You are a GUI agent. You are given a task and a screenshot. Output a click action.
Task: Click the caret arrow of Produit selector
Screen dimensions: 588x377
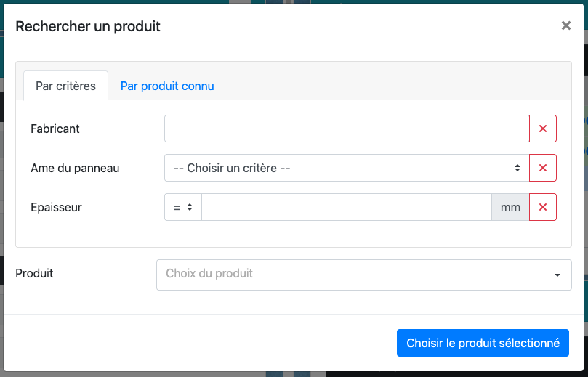point(557,275)
